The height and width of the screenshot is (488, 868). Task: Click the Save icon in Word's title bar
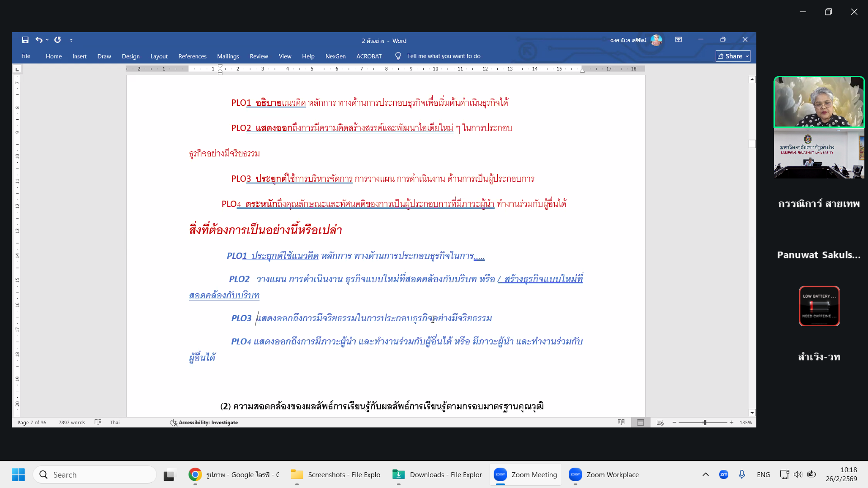pyautogui.click(x=25, y=40)
